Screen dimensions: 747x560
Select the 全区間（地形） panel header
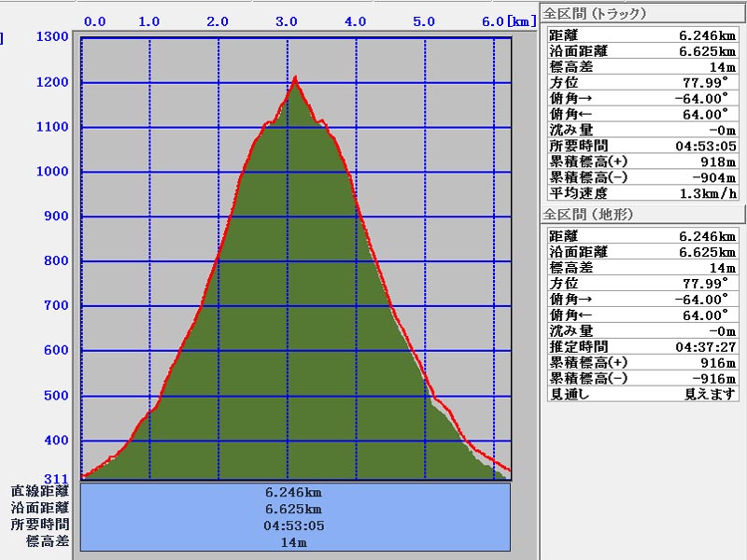[x=588, y=215]
